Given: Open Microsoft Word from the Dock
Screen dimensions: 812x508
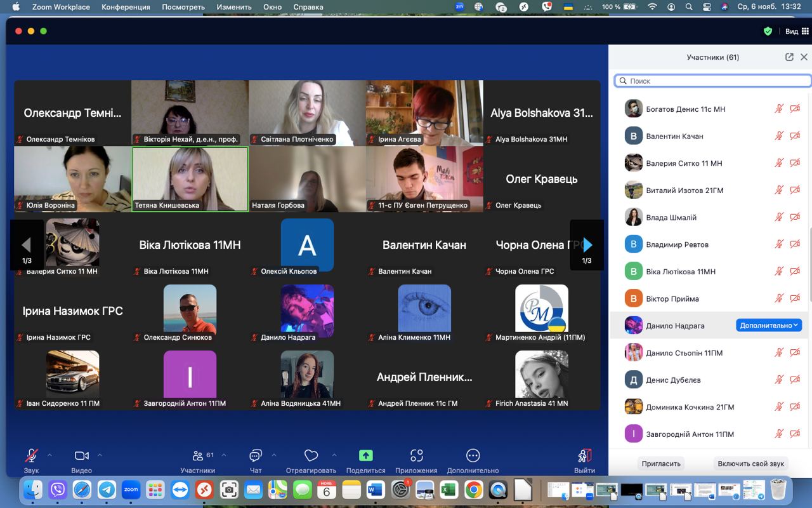Looking at the screenshot, I should [376, 490].
